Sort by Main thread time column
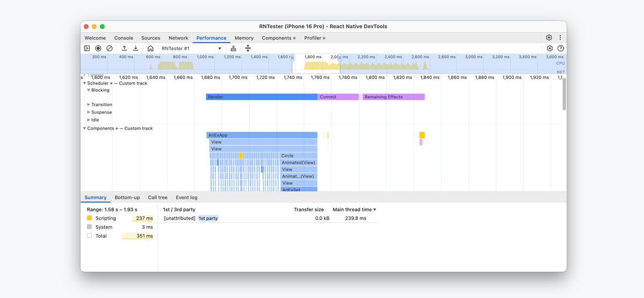Image resolution: width=644 pixels, height=298 pixels. point(354,209)
